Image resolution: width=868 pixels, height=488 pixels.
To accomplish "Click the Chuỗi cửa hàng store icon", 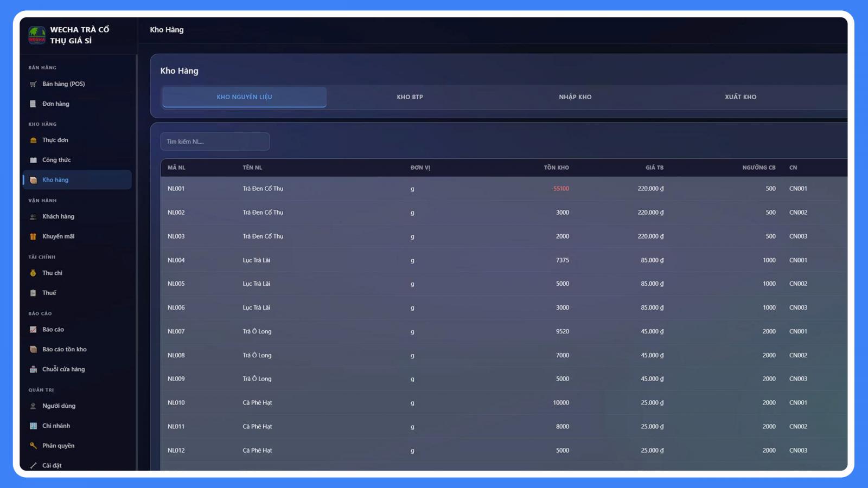I will pos(33,370).
